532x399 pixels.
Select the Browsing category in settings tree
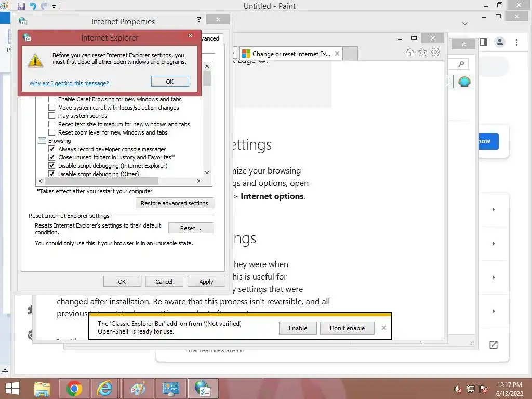59,141
